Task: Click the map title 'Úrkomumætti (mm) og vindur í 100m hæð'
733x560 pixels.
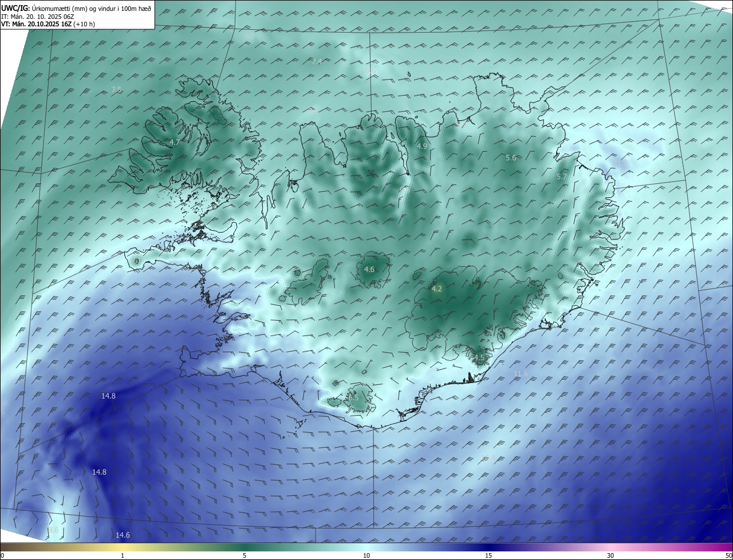Action: point(92,8)
